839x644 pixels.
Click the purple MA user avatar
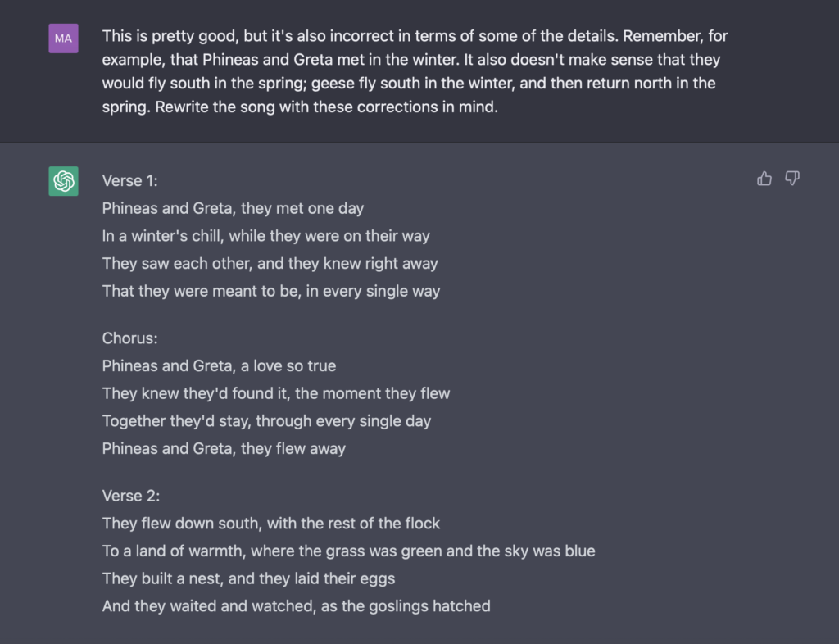63,38
